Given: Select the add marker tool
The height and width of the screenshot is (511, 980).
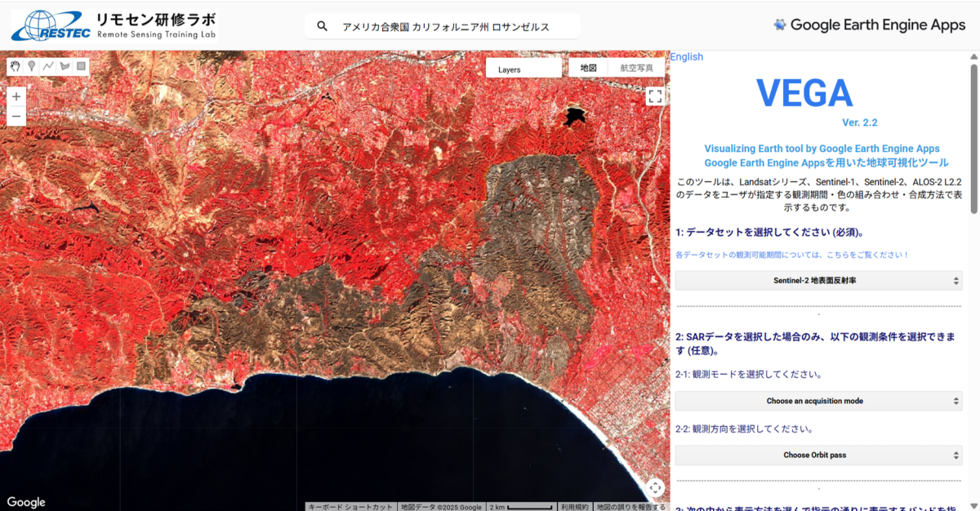Looking at the screenshot, I should (x=32, y=66).
